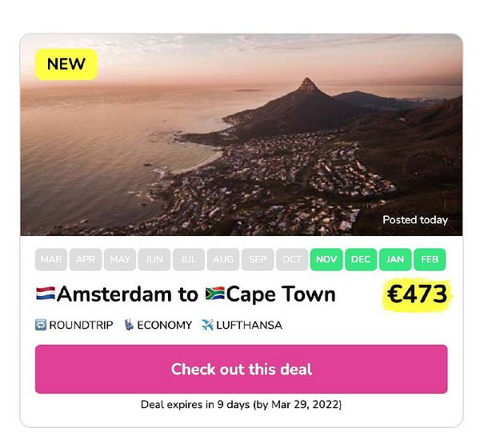This screenshot has height=448, width=480.
Task: Select the FEB month chip
Action: click(x=430, y=259)
